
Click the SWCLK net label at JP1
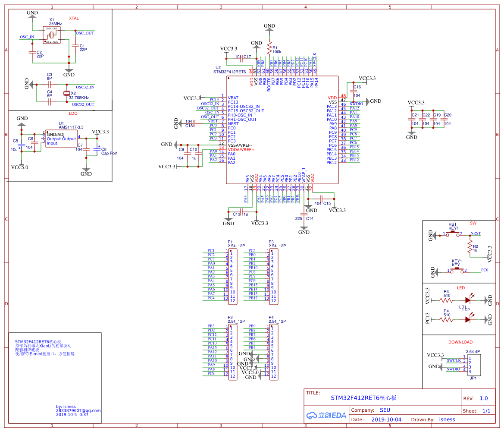(454, 361)
